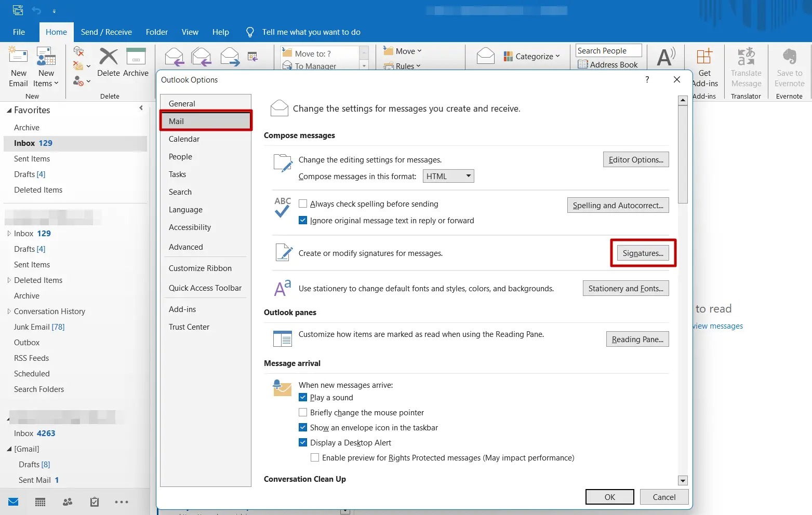
Task: Open People view from the navigation bar
Action: [x=66, y=502]
